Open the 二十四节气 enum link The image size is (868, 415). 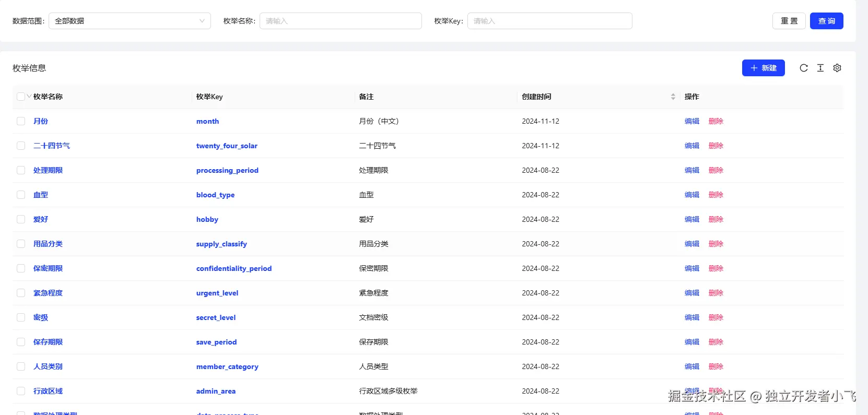52,146
